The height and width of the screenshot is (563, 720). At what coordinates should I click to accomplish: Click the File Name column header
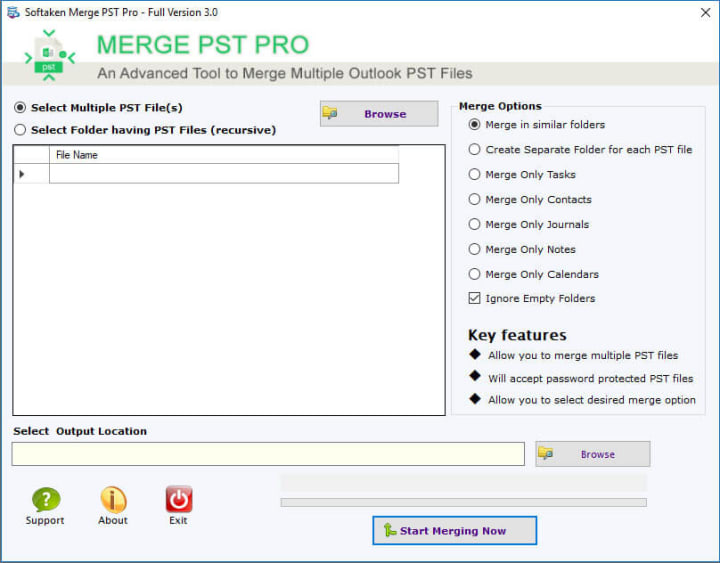tap(224, 155)
